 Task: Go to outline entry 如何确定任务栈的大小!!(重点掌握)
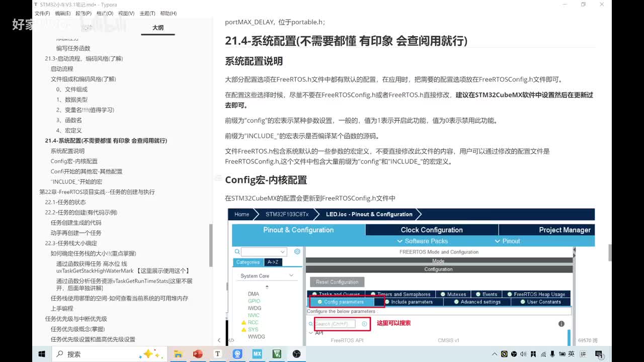click(93, 253)
